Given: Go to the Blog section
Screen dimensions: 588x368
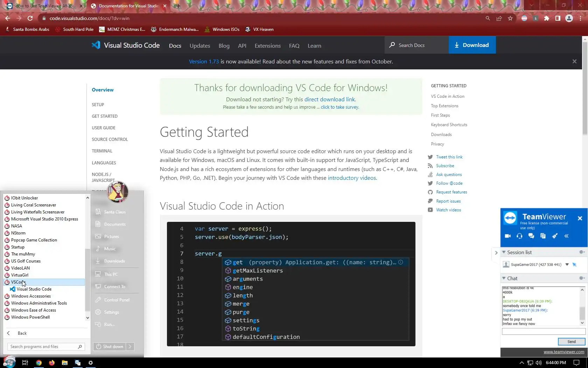Looking at the screenshot, I should 224,46.
